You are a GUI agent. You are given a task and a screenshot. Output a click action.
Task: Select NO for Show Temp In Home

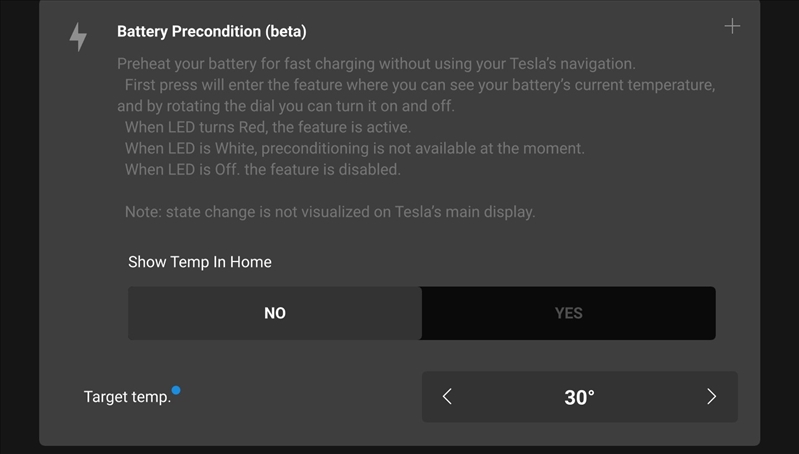point(275,313)
